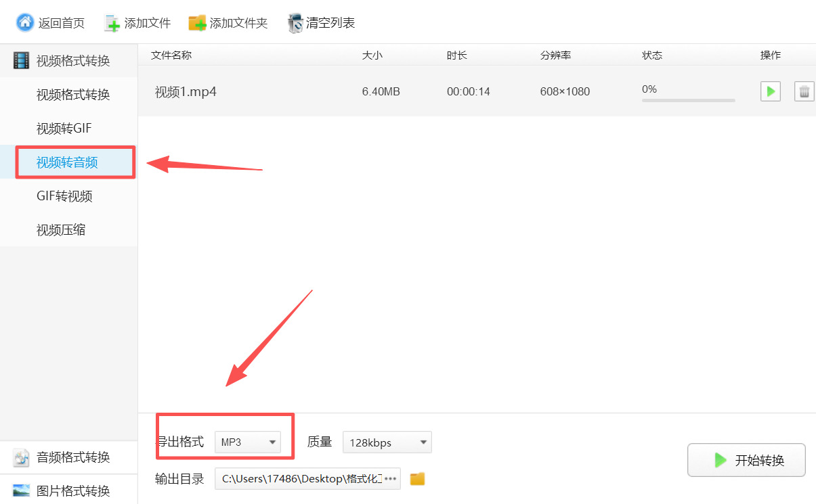Click the 状态 column header
This screenshot has width=816, height=504.
(x=652, y=55)
